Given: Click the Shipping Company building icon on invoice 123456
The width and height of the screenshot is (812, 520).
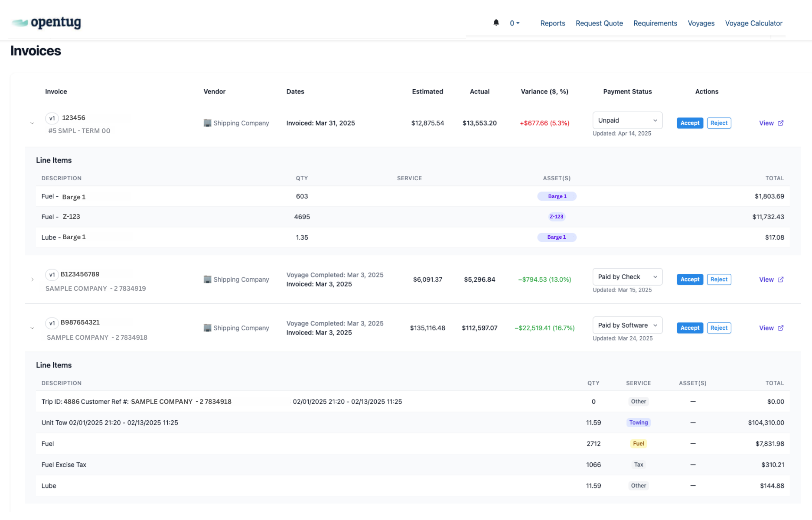Looking at the screenshot, I should tap(207, 123).
